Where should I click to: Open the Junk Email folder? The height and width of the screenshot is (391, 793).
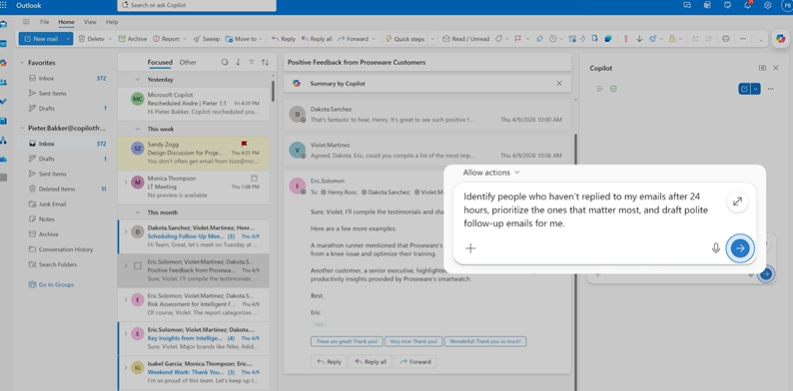[53, 204]
